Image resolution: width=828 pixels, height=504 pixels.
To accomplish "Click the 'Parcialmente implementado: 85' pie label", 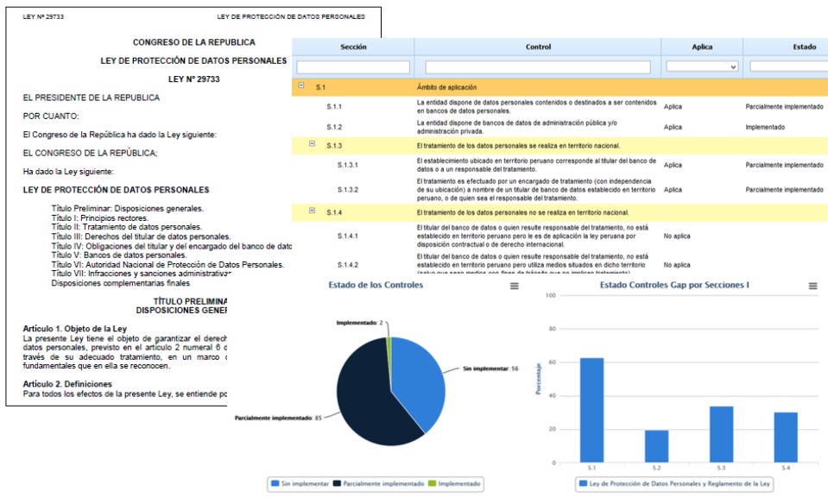I will (x=278, y=418).
